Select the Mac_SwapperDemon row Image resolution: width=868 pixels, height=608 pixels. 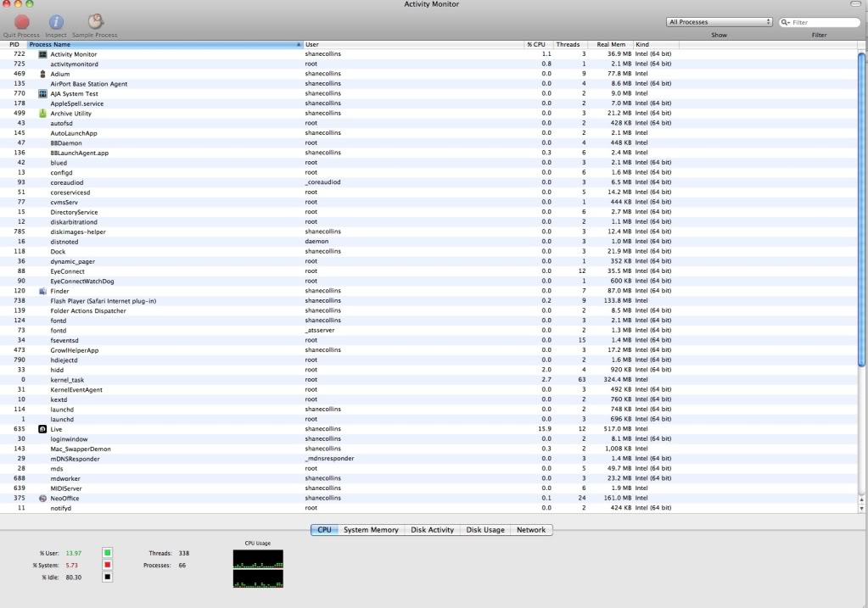[429, 449]
